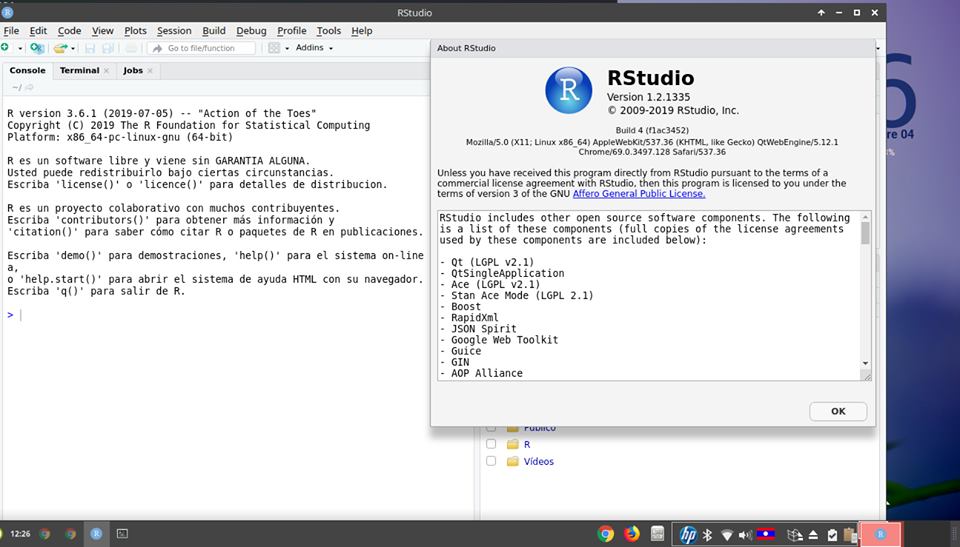Click the 'Build 4 (f1ac3452)' text
This screenshot has height=547, width=960.
pyautogui.click(x=652, y=130)
